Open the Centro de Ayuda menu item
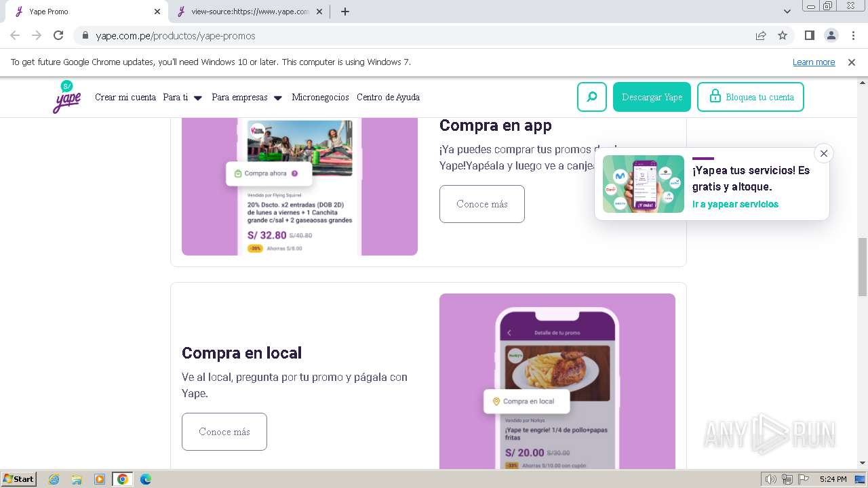The width and height of the screenshot is (868, 488). [388, 98]
